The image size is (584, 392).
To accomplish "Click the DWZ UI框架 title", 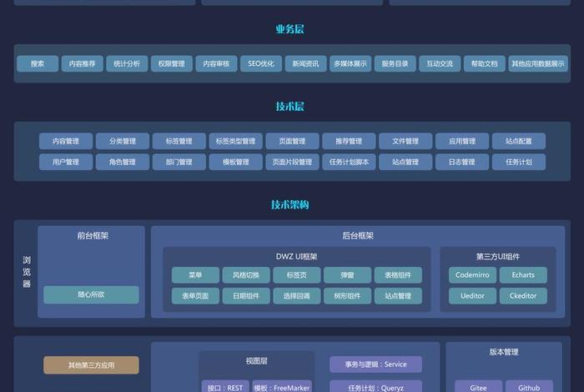I will pos(296,257).
